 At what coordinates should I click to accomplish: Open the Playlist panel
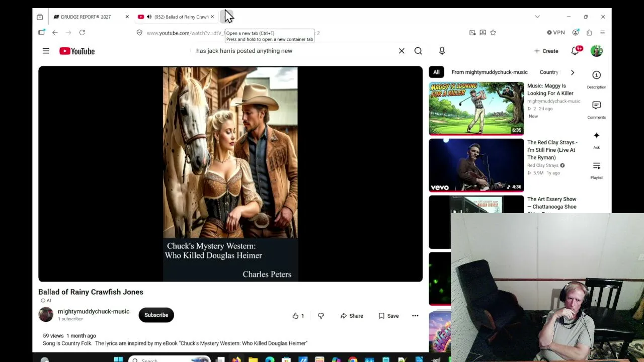[596, 169]
